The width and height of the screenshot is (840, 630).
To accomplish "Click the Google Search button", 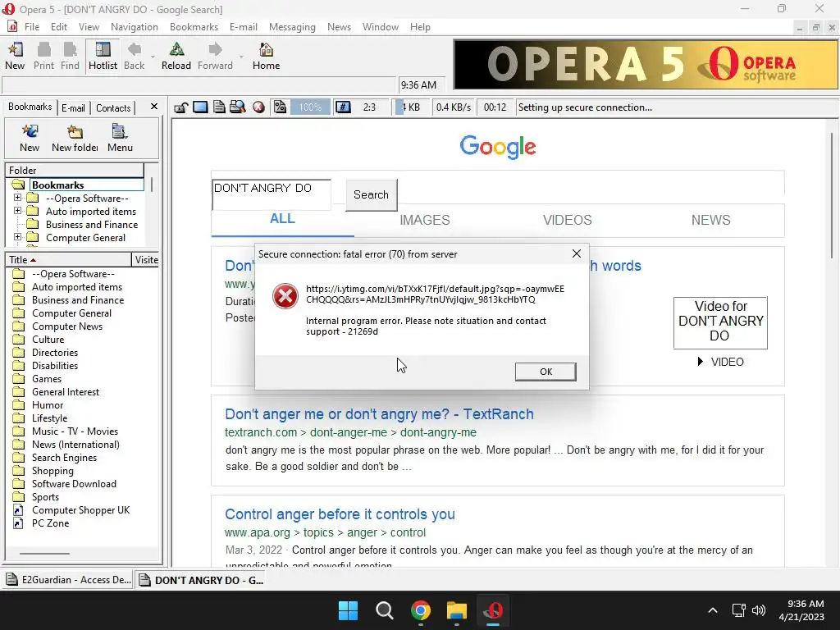I will 372,195.
